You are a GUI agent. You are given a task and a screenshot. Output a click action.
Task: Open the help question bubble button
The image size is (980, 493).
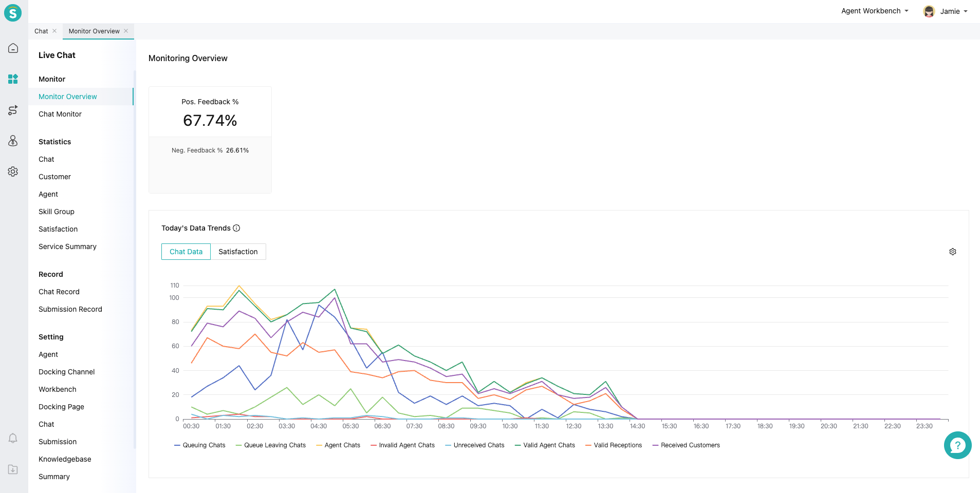pos(958,445)
